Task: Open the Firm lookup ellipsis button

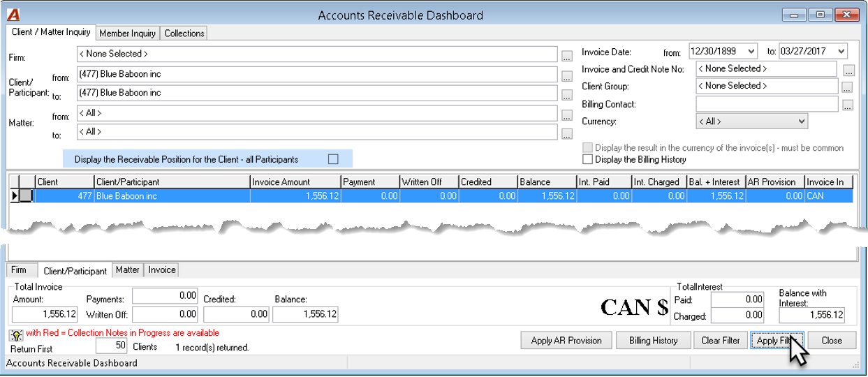Action: pyautogui.click(x=567, y=56)
